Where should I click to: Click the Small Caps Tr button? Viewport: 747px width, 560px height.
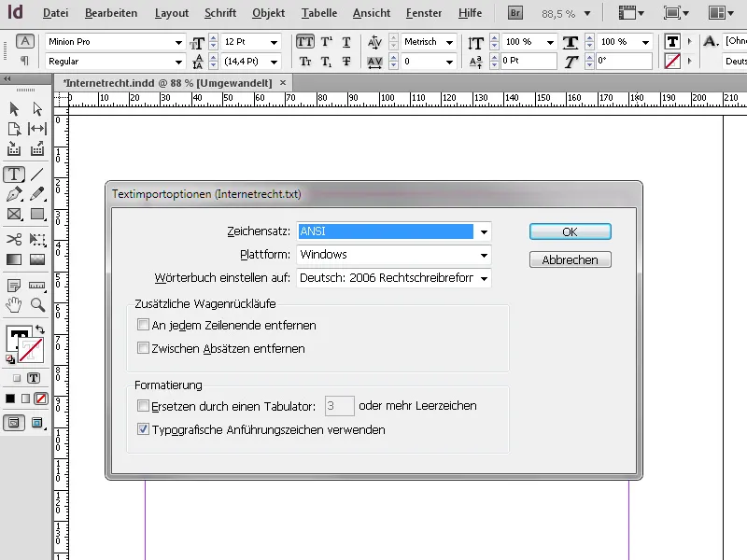305,62
